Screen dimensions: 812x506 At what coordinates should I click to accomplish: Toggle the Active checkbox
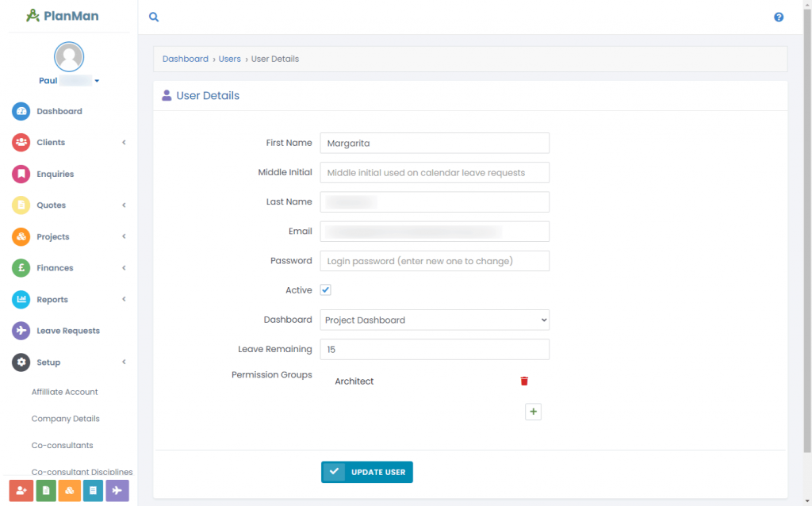point(326,290)
